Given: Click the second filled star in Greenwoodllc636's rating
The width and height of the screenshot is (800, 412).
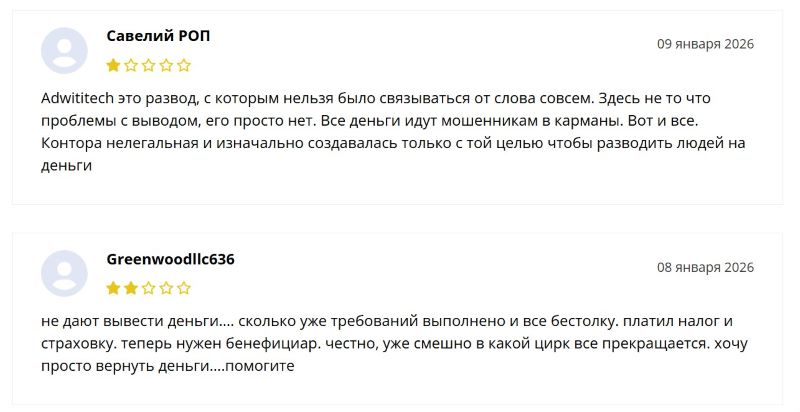Looking at the screenshot, I should click(x=131, y=289).
